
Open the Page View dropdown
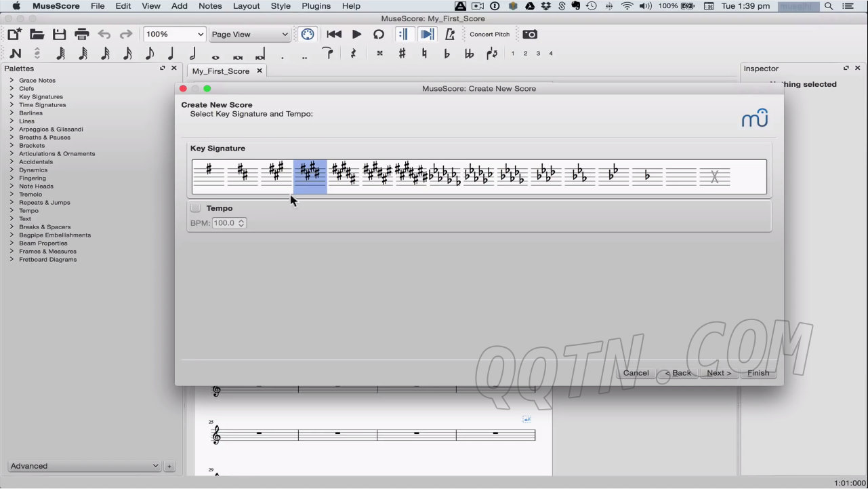[x=249, y=35]
